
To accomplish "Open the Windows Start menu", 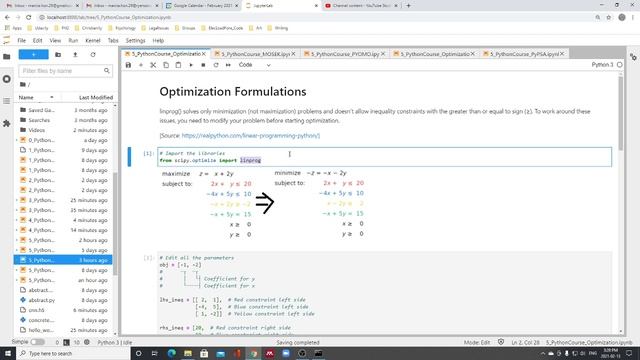I will (8, 353).
